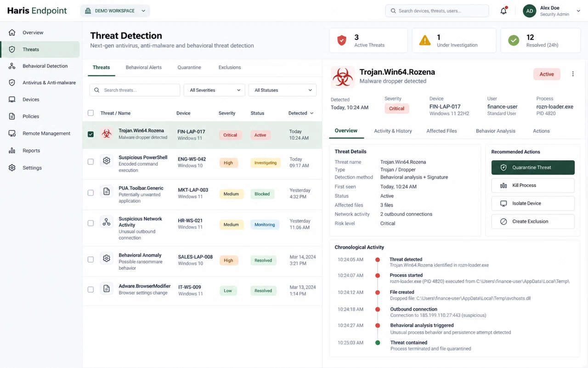Screen dimensions: 588x368
Task: Click the red shield Active Threats icon
Action: [342, 40]
